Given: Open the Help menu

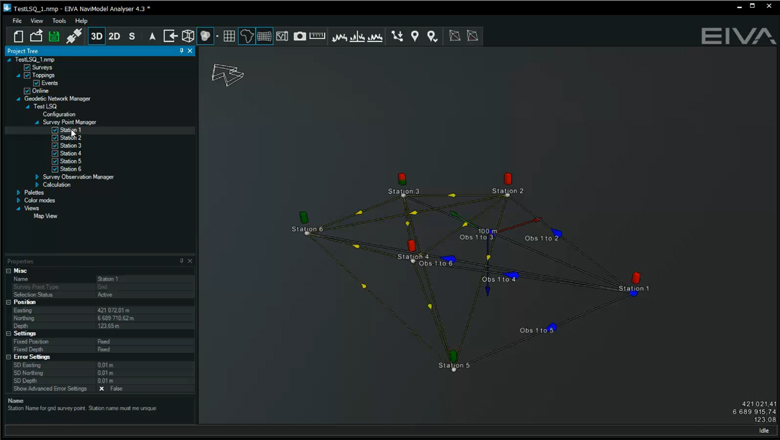Looking at the screenshot, I should pos(81,21).
